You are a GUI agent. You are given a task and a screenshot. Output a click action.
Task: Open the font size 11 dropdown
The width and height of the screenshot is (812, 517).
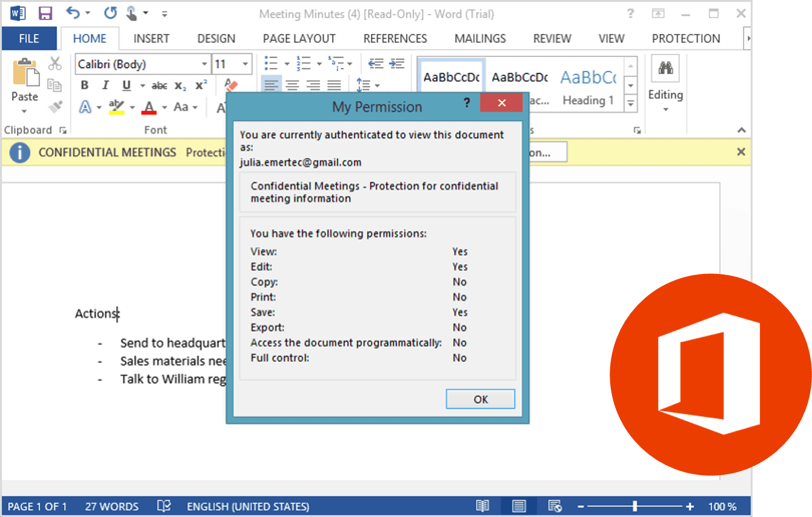[x=246, y=64]
